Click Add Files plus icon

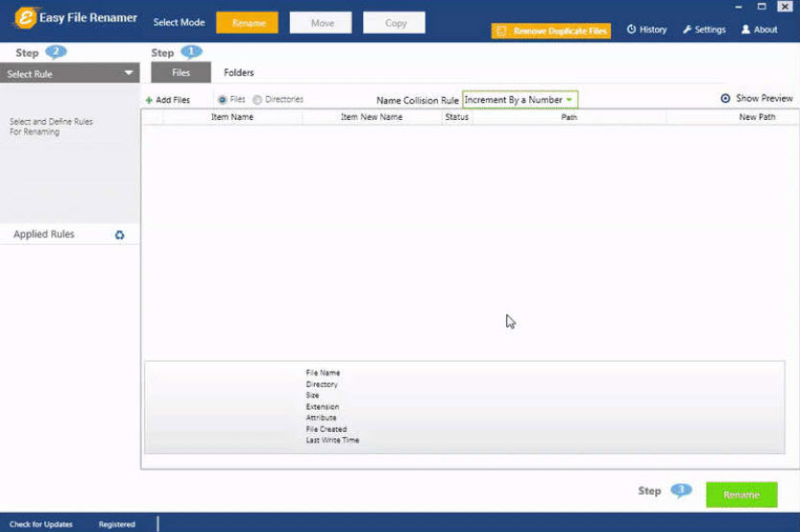pyautogui.click(x=149, y=100)
